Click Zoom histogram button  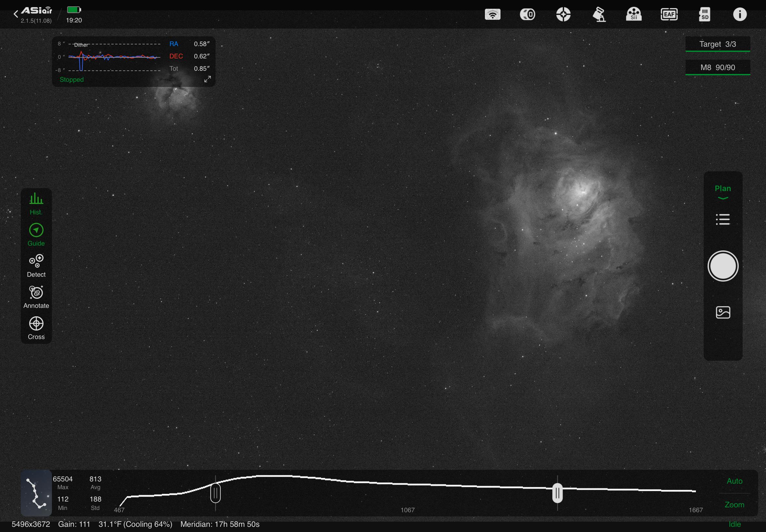pyautogui.click(x=734, y=504)
